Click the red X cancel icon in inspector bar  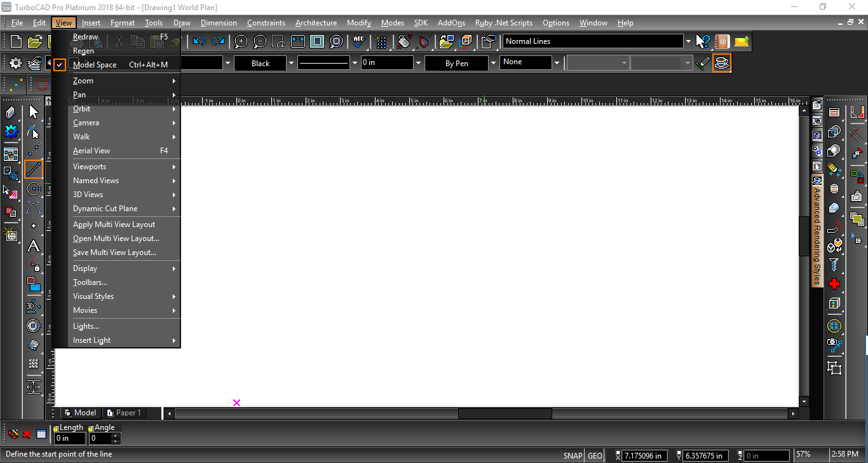click(27, 434)
